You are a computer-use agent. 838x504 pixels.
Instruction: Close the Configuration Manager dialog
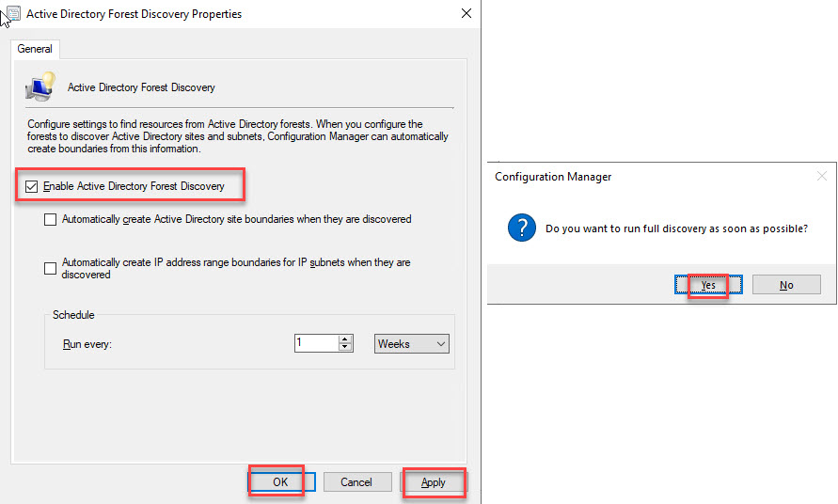(x=821, y=176)
